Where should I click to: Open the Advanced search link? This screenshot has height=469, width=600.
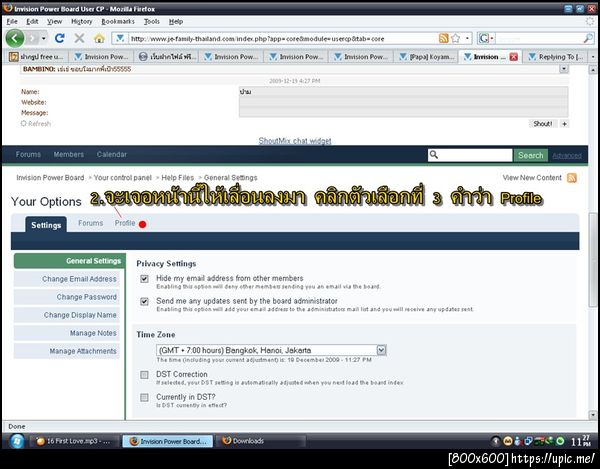pyautogui.click(x=567, y=156)
